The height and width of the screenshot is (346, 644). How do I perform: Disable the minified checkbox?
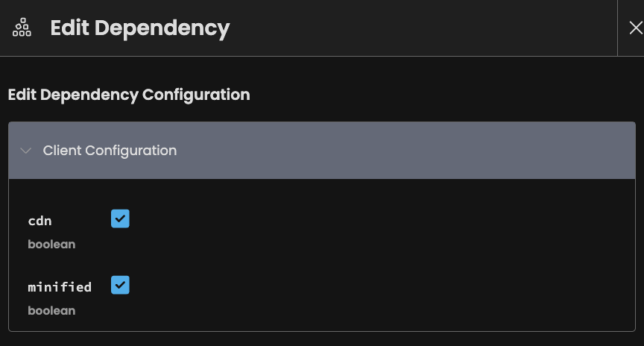(x=120, y=285)
